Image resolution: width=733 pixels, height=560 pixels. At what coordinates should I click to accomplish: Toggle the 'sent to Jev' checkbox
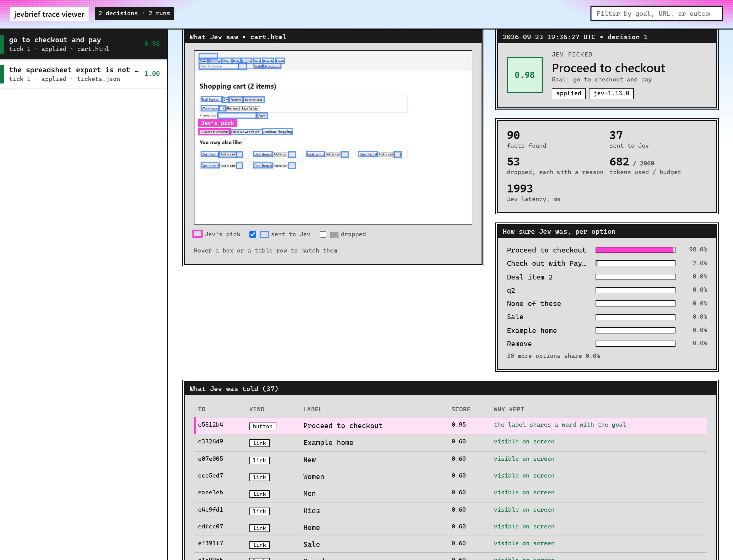coord(253,234)
